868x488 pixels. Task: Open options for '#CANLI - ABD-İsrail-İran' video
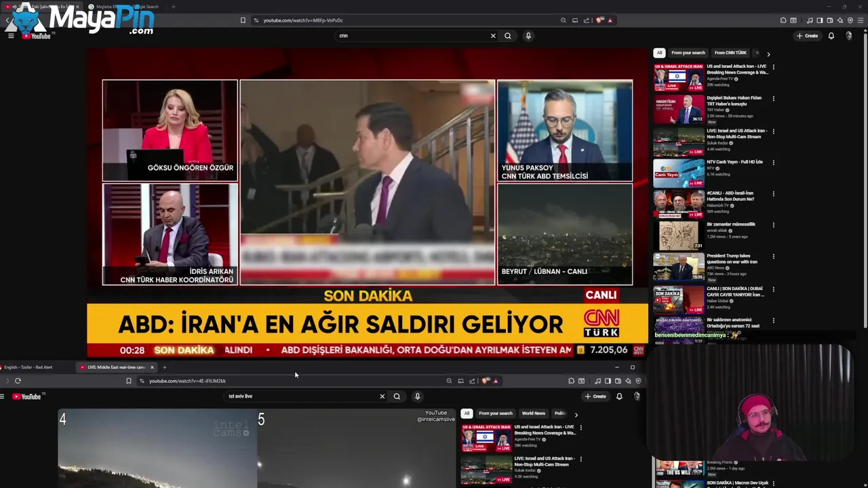tap(773, 194)
